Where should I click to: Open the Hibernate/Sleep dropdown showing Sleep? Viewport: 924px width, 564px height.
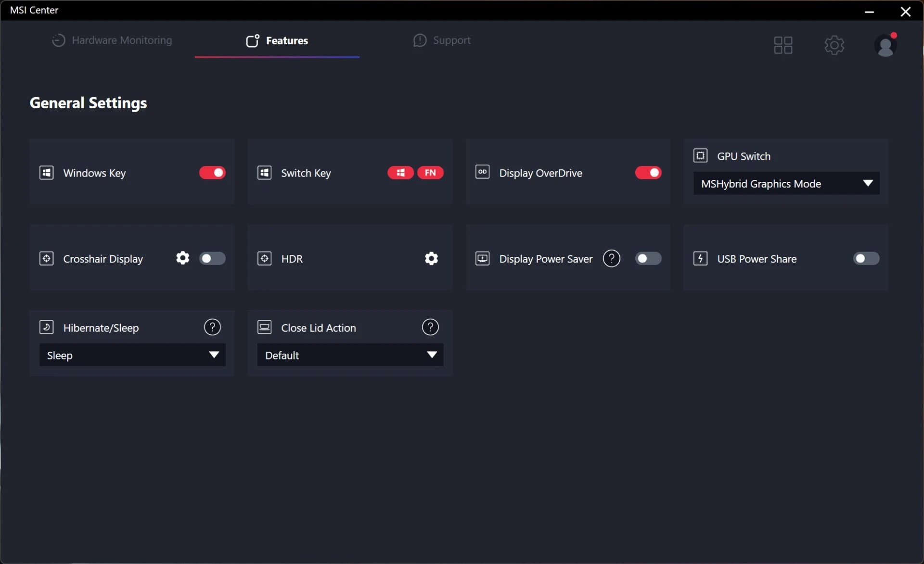(x=132, y=355)
